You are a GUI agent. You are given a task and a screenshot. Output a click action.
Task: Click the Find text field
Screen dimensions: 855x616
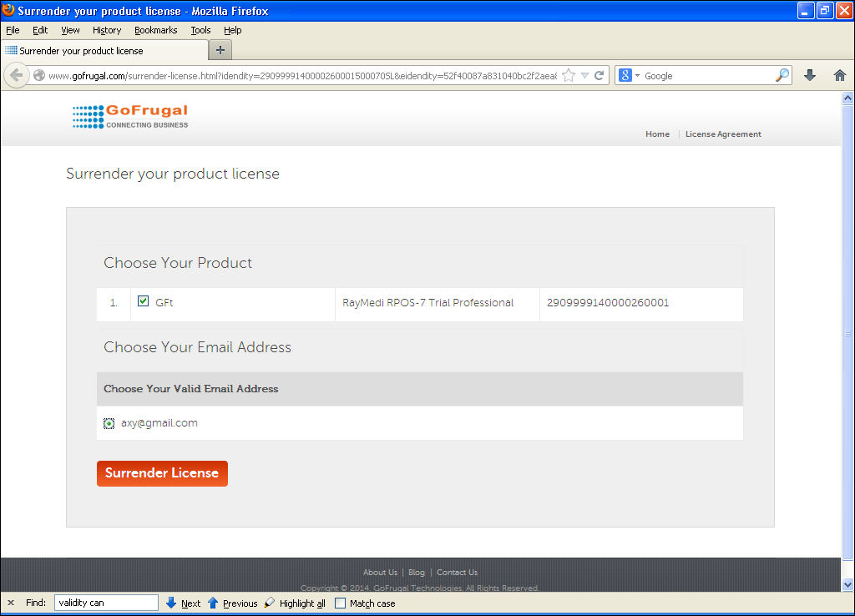[106, 603]
